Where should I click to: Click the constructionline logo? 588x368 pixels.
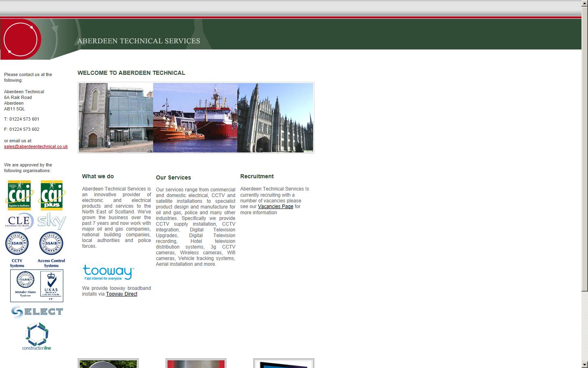[x=37, y=336]
